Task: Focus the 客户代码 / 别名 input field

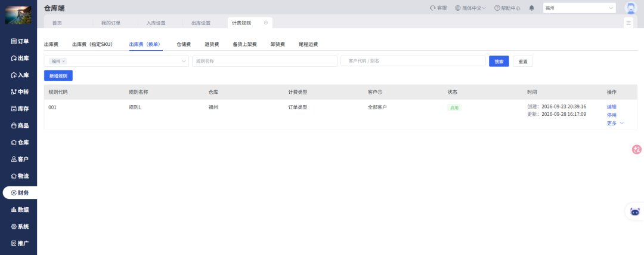Action: [413, 61]
